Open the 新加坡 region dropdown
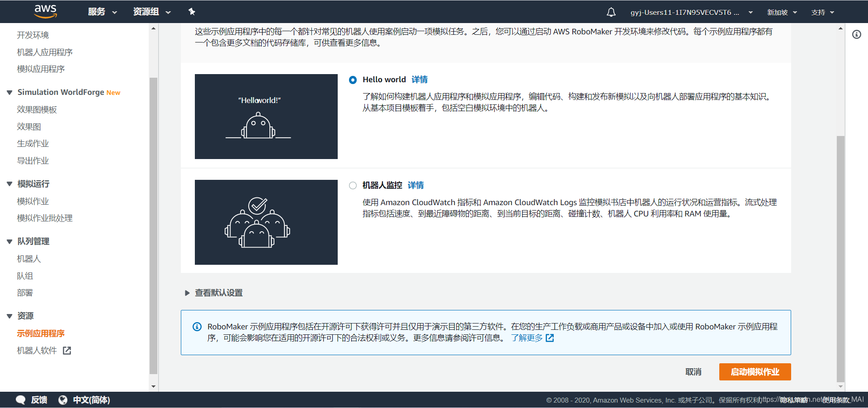 782,12
